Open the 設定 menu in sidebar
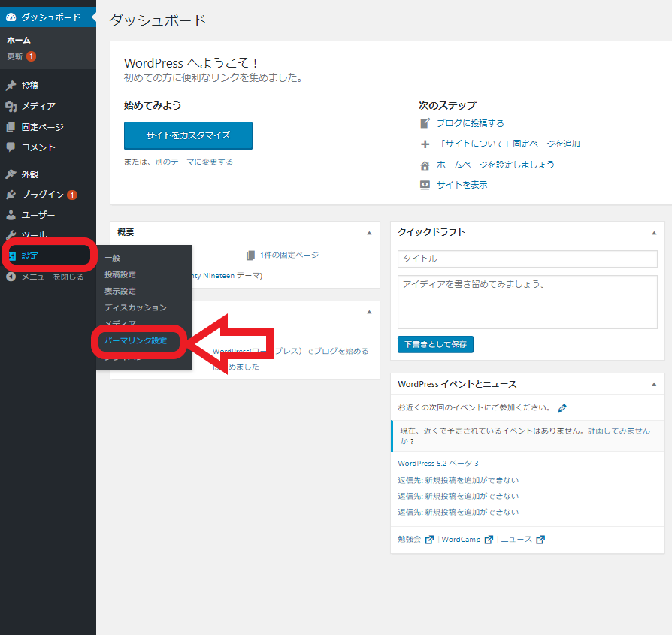 click(48, 256)
